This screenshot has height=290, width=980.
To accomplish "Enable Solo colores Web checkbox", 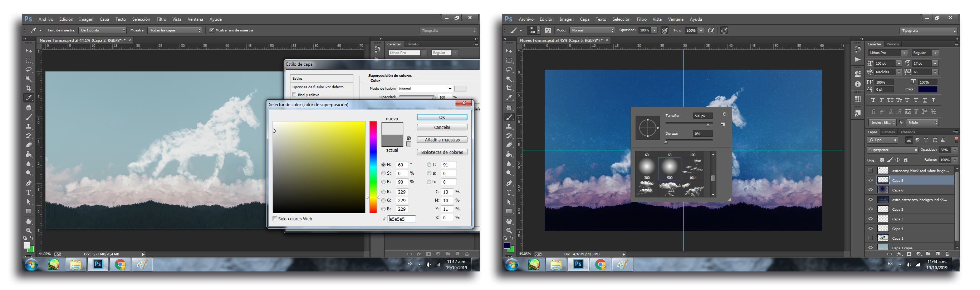I will click(275, 219).
